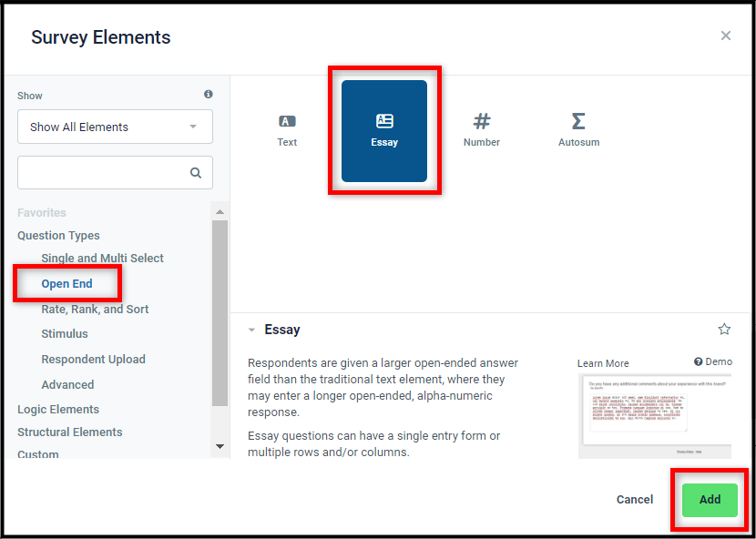Click the search magnifier icon

tap(195, 173)
